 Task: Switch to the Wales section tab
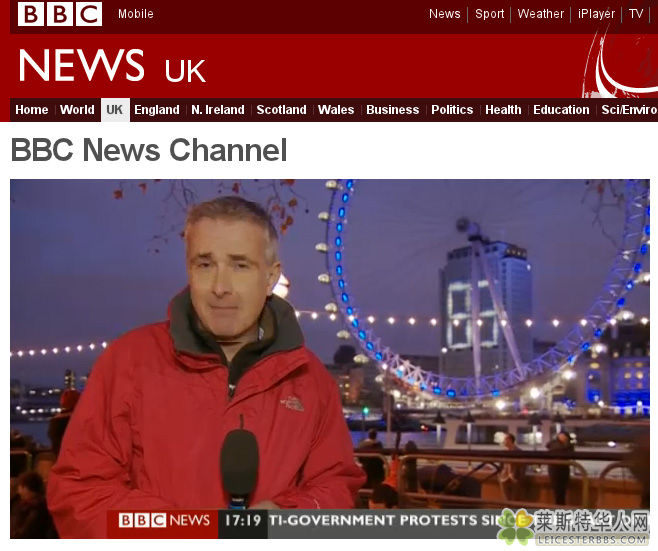click(x=336, y=110)
